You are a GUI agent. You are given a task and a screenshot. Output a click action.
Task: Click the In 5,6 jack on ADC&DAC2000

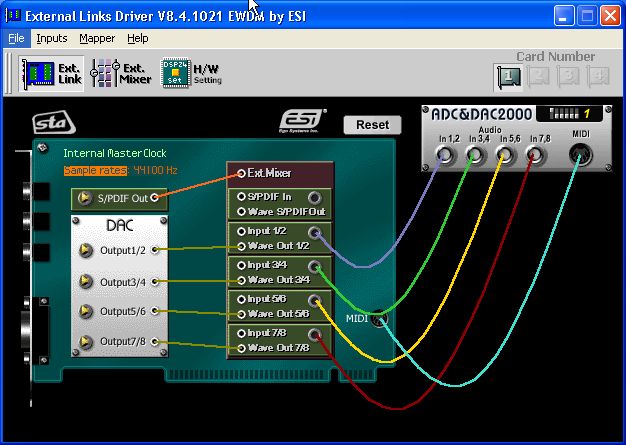click(505, 154)
